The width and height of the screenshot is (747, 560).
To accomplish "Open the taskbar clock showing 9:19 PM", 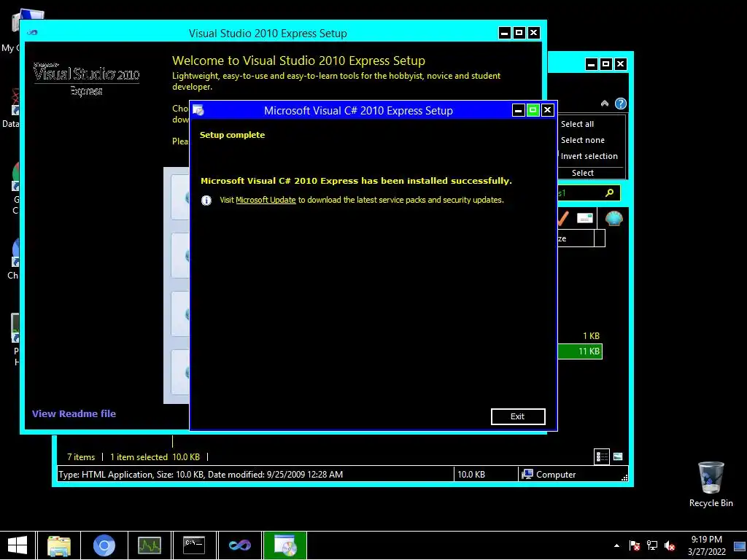I will [706, 545].
